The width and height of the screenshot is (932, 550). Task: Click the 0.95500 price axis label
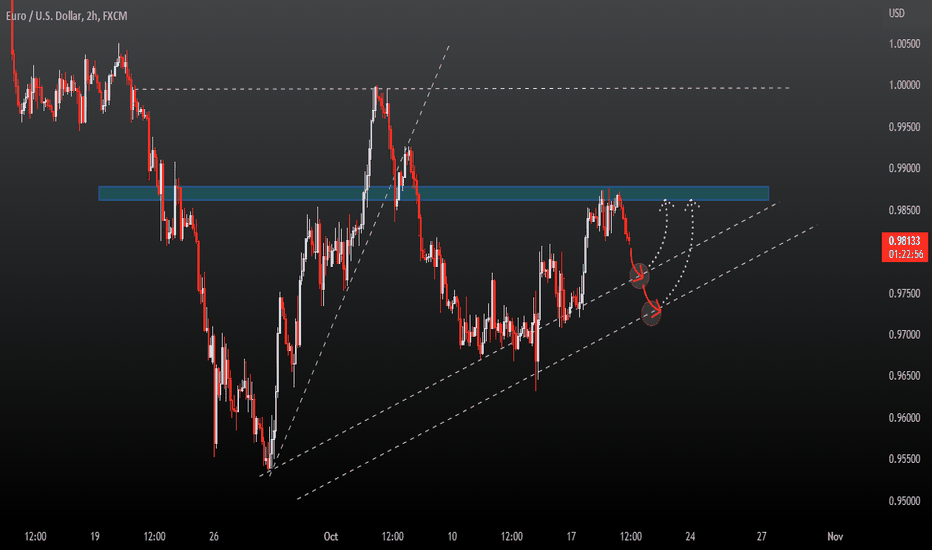[x=904, y=459]
